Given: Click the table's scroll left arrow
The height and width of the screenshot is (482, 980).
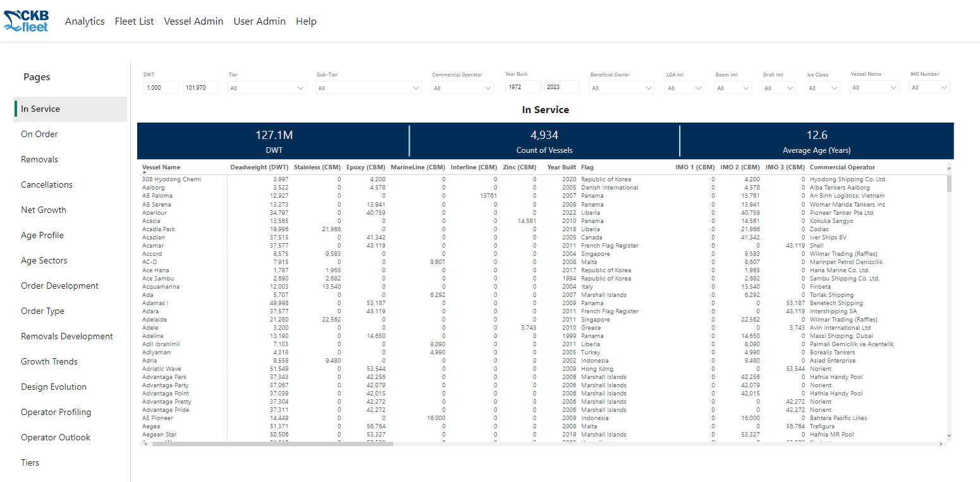Looking at the screenshot, I should tap(144, 444).
